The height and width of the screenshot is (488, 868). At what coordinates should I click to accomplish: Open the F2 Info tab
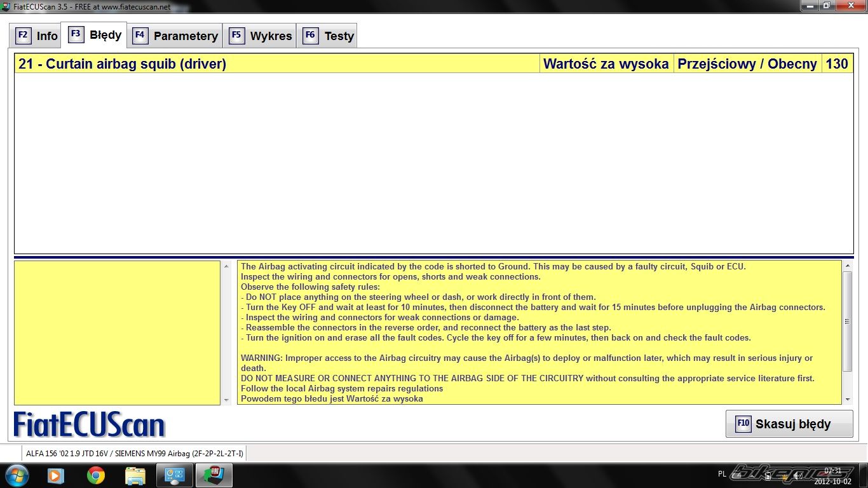(x=37, y=36)
